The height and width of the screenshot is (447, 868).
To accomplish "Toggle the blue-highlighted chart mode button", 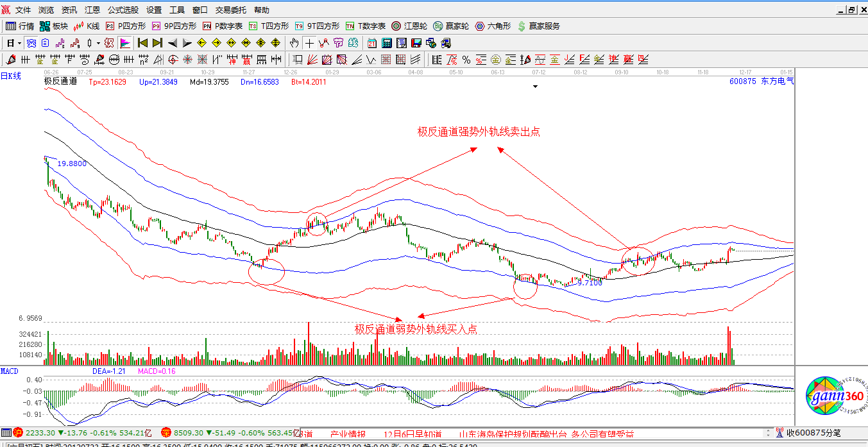I will click(x=30, y=43).
